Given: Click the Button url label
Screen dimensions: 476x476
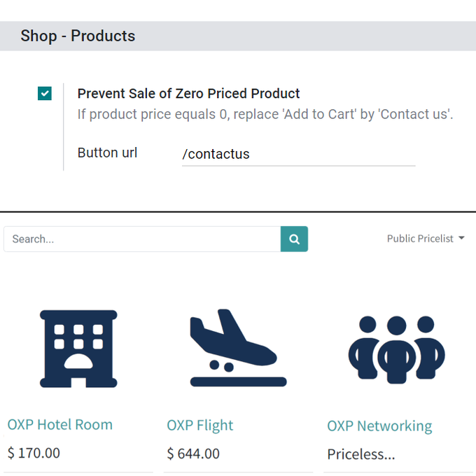Looking at the screenshot, I should coord(108,153).
